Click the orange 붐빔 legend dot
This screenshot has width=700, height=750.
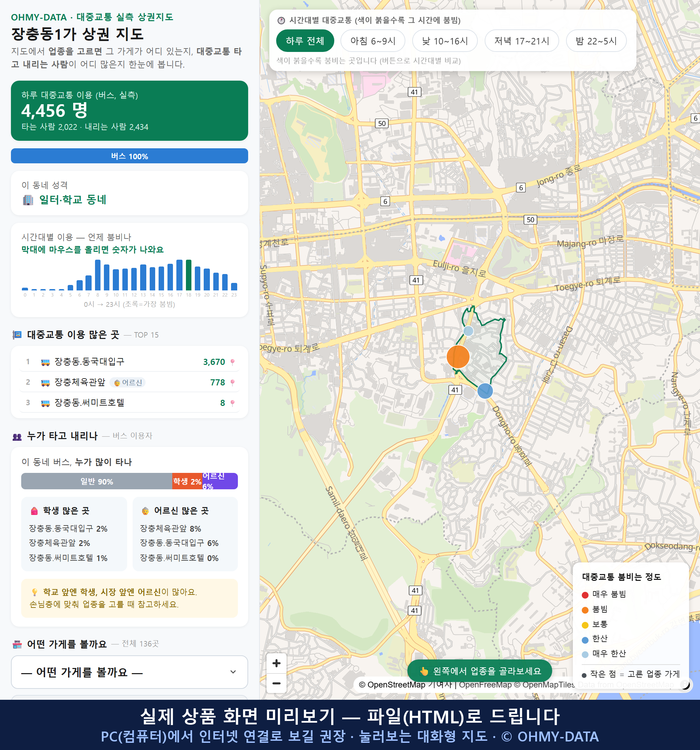tap(585, 610)
